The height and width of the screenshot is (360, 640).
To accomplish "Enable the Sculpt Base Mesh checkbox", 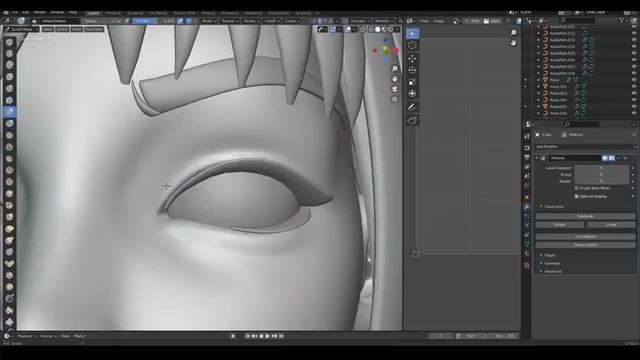I will coord(577,188).
